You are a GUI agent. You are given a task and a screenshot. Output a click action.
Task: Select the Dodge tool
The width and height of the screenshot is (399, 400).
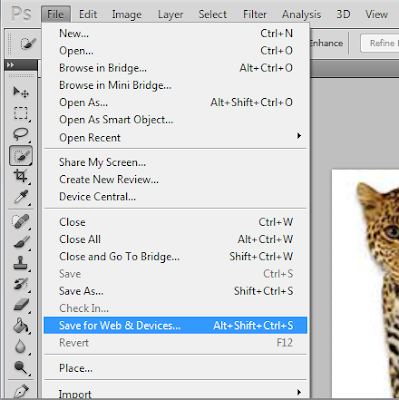(21, 367)
